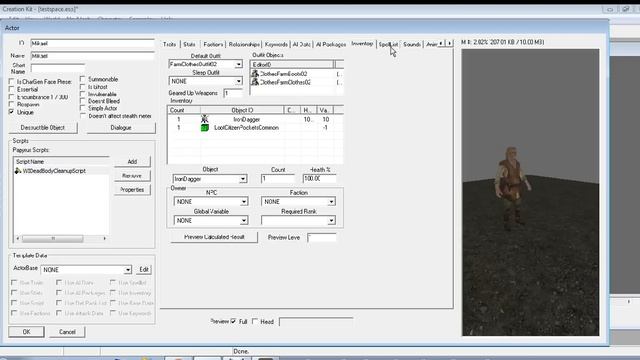Switch to the AI Data tab

pyautogui.click(x=302, y=44)
